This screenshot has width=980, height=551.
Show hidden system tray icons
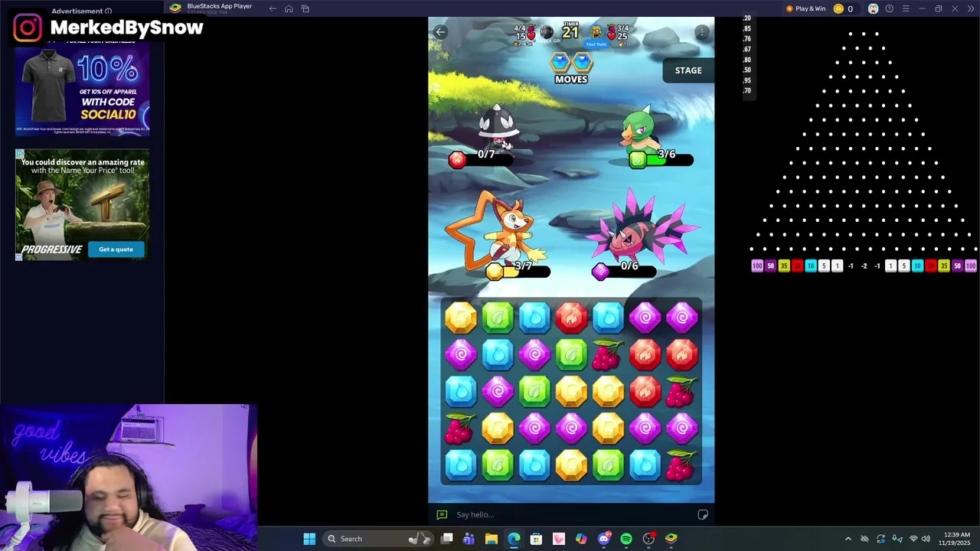[x=848, y=539]
